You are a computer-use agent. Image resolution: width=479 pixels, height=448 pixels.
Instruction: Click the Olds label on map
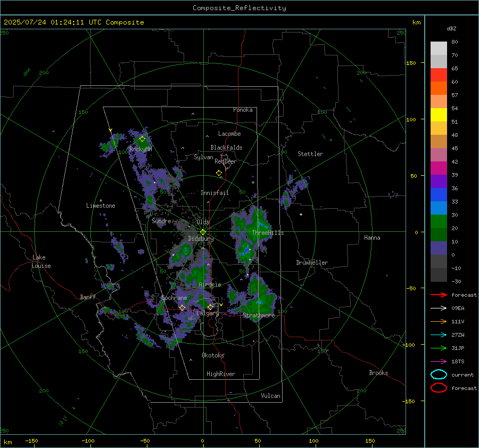pos(203,222)
